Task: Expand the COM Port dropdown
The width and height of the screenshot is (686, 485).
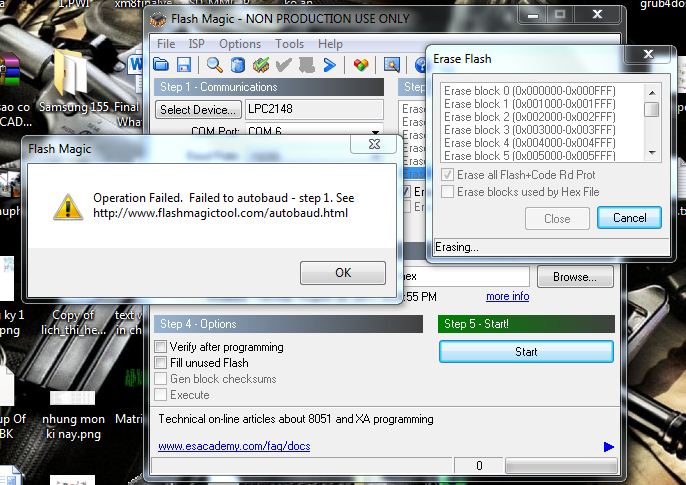Action: click(x=375, y=132)
